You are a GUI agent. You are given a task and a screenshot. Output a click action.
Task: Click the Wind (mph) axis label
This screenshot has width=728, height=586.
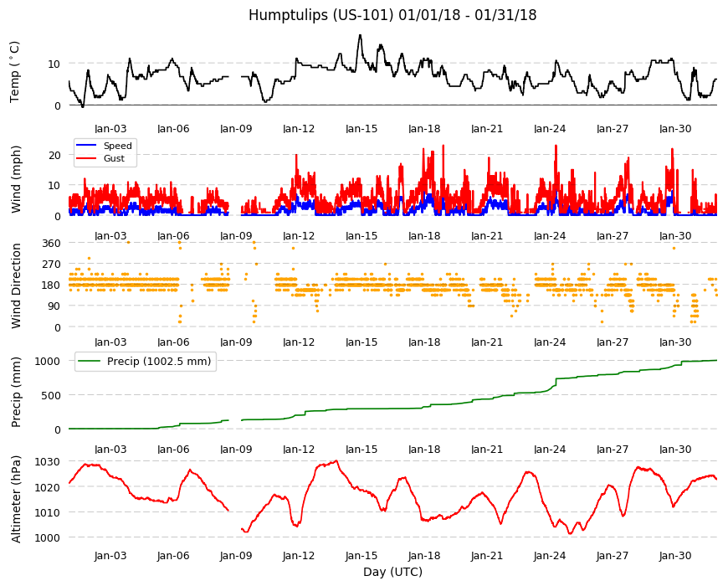15,179
